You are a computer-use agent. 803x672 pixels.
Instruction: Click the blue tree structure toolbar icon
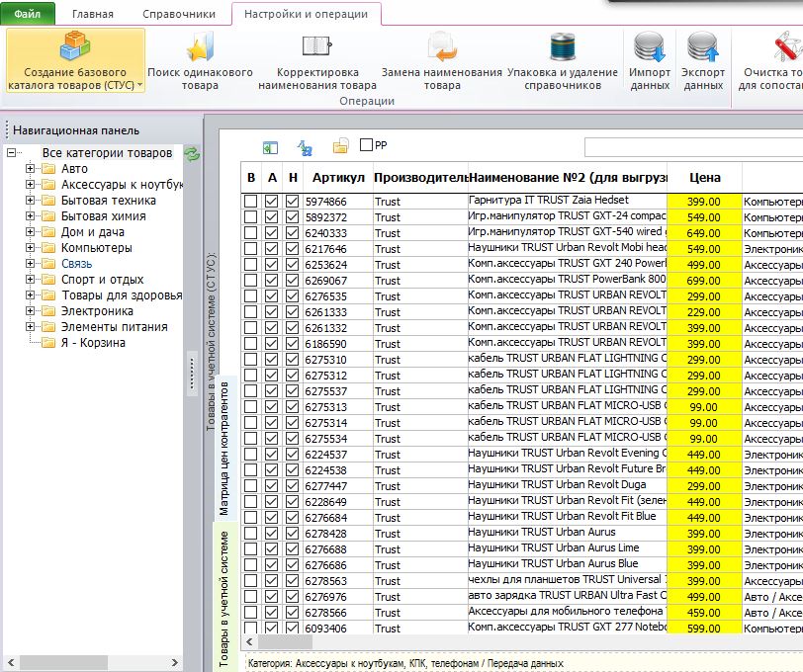[x=305, y=147]
